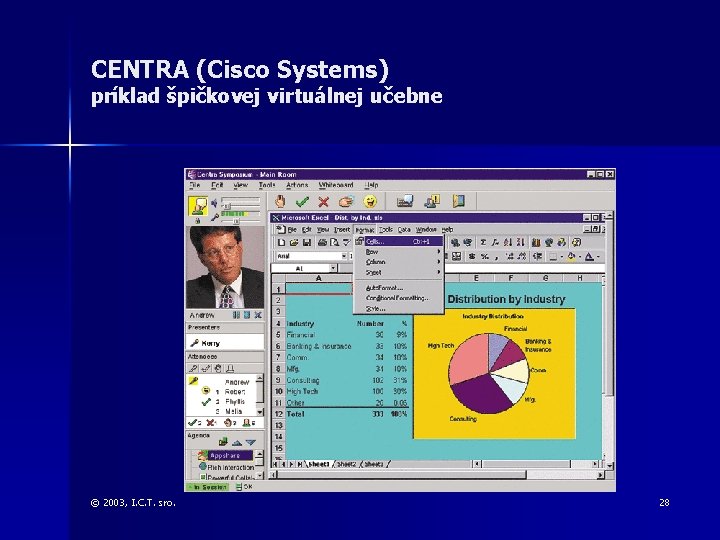Switch to the Sheet2 tab
Screen dimensions: 720x540
coord(347,464)
